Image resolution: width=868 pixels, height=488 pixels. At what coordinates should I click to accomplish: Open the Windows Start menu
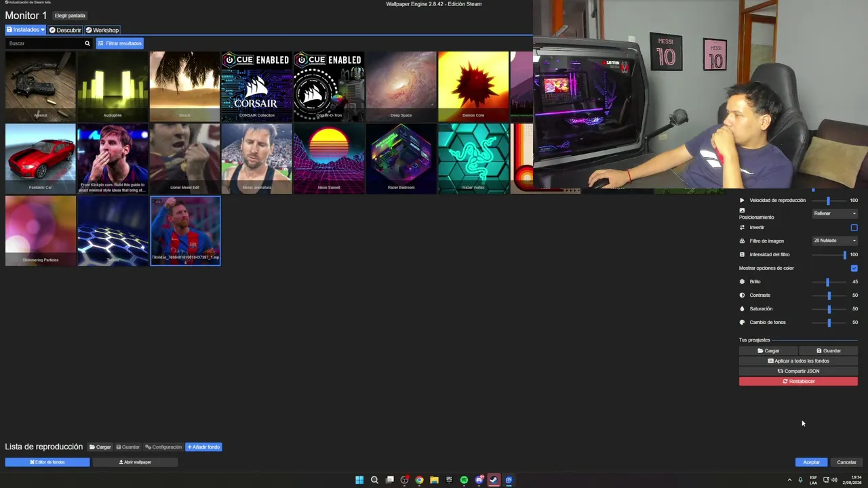coord(359,480)
